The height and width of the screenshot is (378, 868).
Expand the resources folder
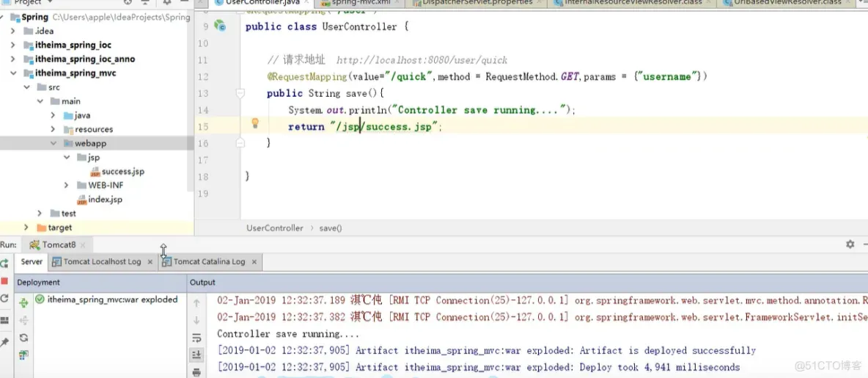53,129
